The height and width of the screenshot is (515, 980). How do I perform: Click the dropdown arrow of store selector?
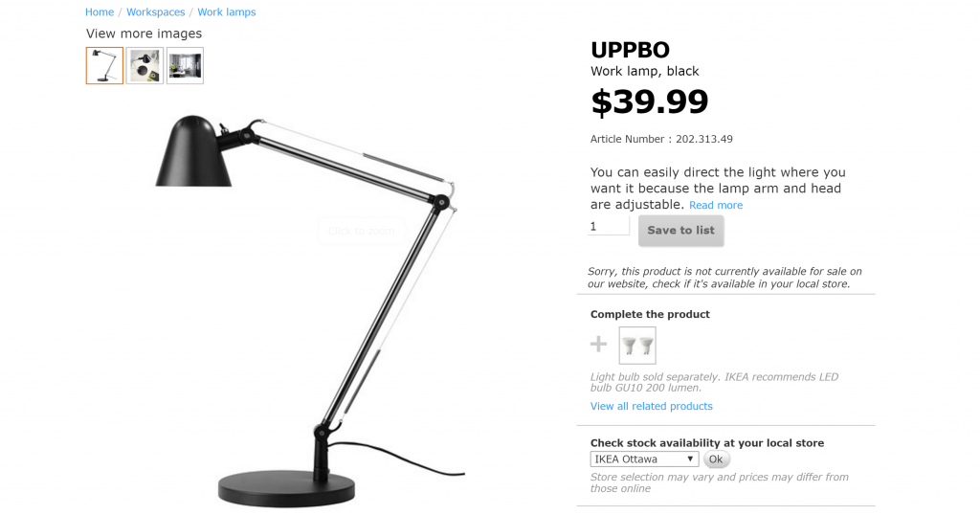click(x=690, y=459)
